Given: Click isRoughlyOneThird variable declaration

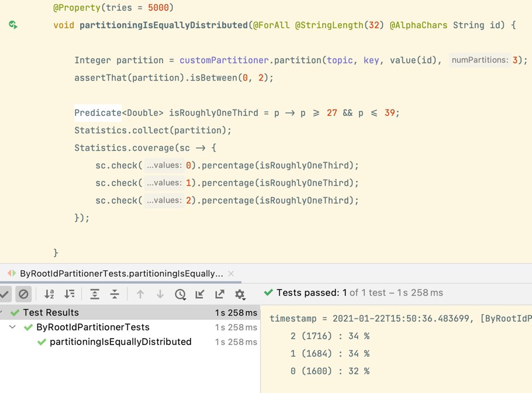Looking at the screenshot, I should coord(213,113).
